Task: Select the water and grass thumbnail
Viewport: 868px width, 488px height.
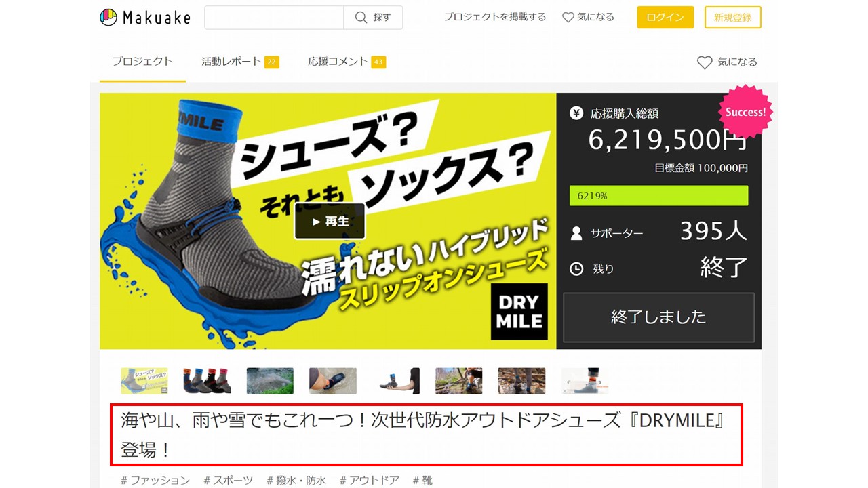Action: (x=270, y=381)
